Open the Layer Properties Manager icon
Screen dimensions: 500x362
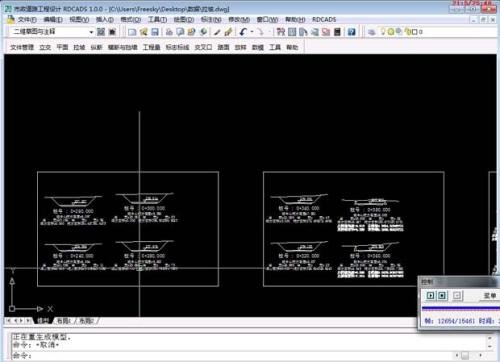(371, 32)
